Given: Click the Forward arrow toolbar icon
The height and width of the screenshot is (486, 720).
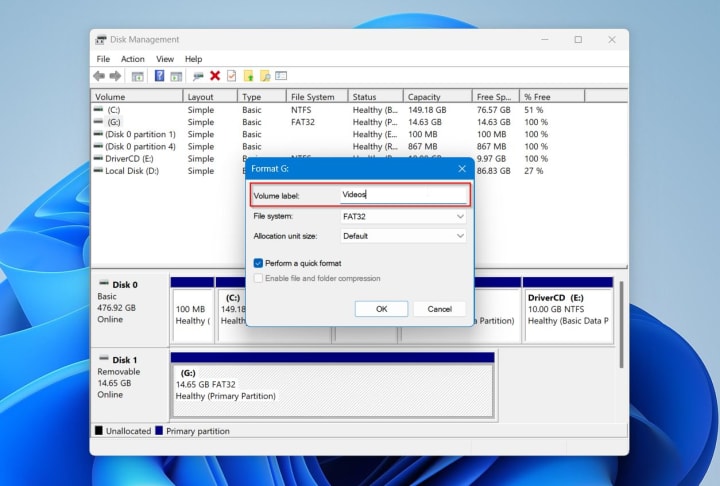Looking at the screenshot, I should point(115,76).
